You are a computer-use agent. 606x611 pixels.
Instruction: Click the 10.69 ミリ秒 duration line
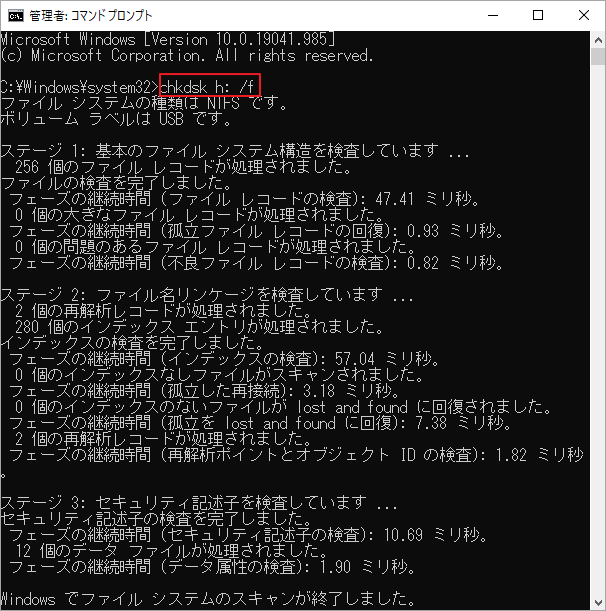(248, 535)
